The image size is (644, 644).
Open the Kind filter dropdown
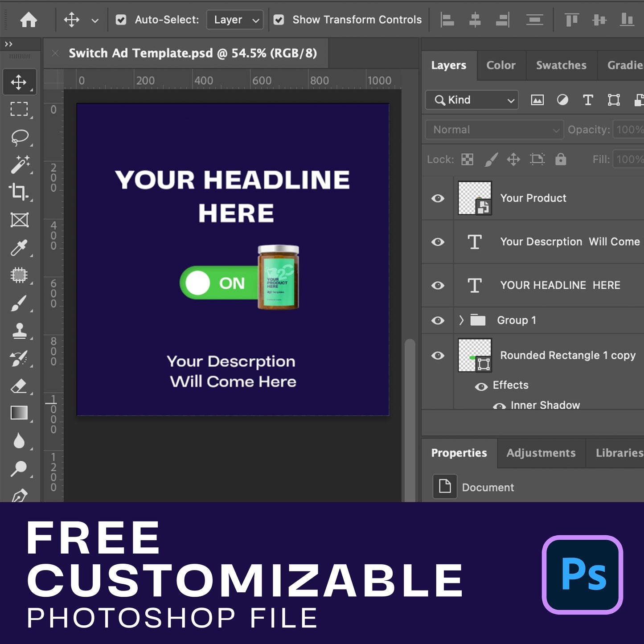(472, 100)
